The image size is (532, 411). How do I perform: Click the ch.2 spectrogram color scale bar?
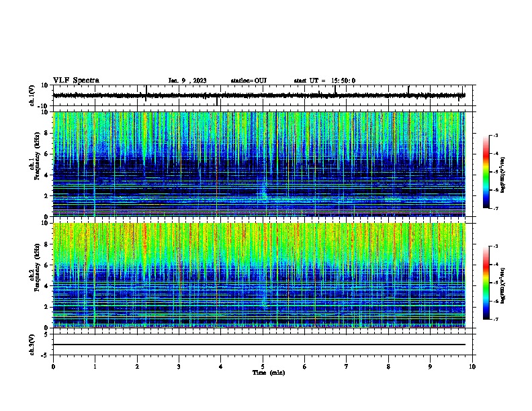click(x=486, y=283)
